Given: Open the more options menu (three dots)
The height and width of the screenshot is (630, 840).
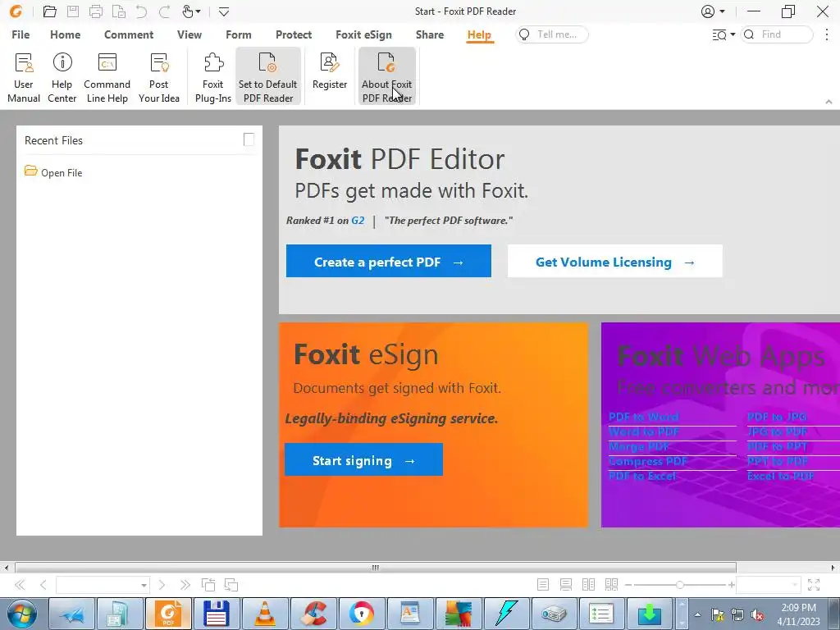Looking at the screenshot, I should [827, 34].
